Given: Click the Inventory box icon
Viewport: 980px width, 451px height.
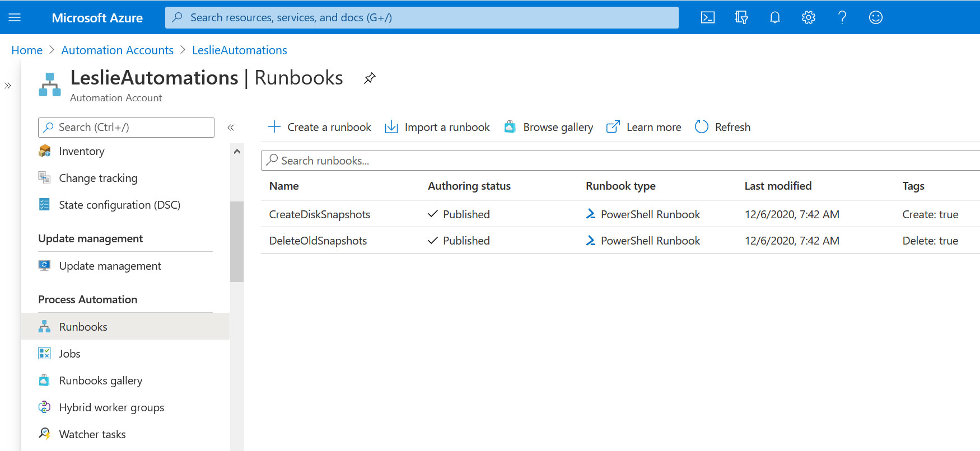Looking at the screenshot, I should tap(45, 151).
